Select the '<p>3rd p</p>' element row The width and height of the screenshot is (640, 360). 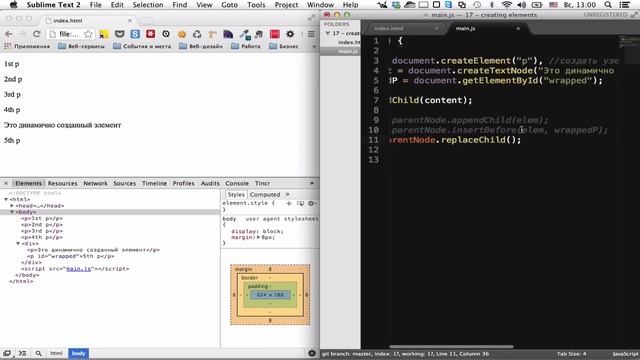pos(42,231)
